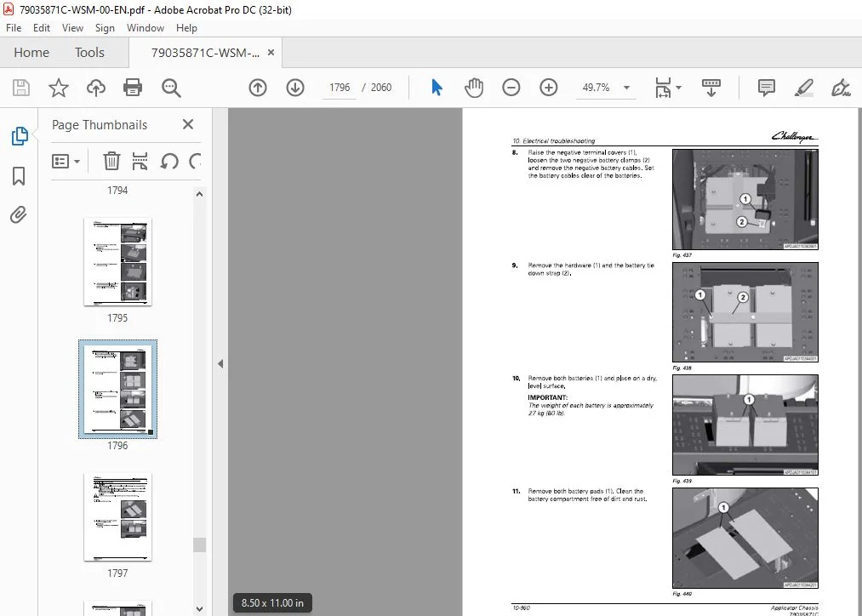This screenshot has height=616, width=862.
Task: Click thumbnail label 1794
Action: pyautogui.click(x=117, y=191)
